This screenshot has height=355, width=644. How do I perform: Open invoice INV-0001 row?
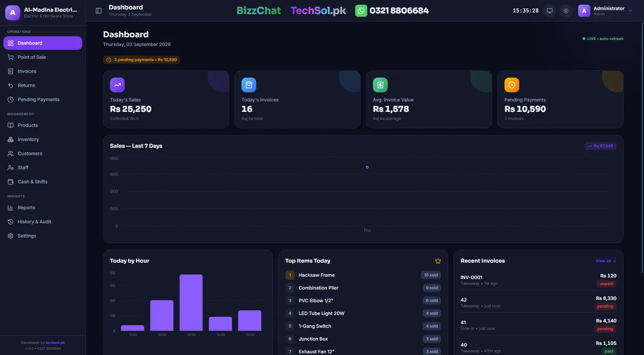tap(538, 279)
